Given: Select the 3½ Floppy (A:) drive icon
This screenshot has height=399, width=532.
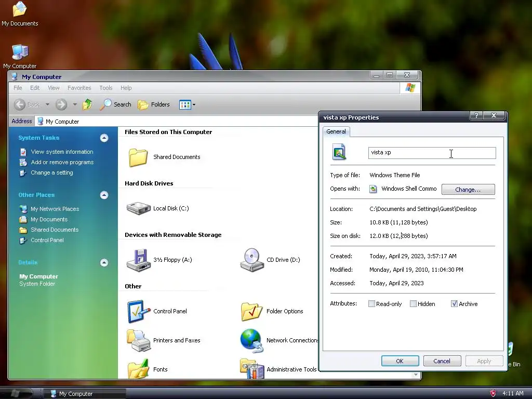Looking at the screenshot, I should tap(138, 260).
